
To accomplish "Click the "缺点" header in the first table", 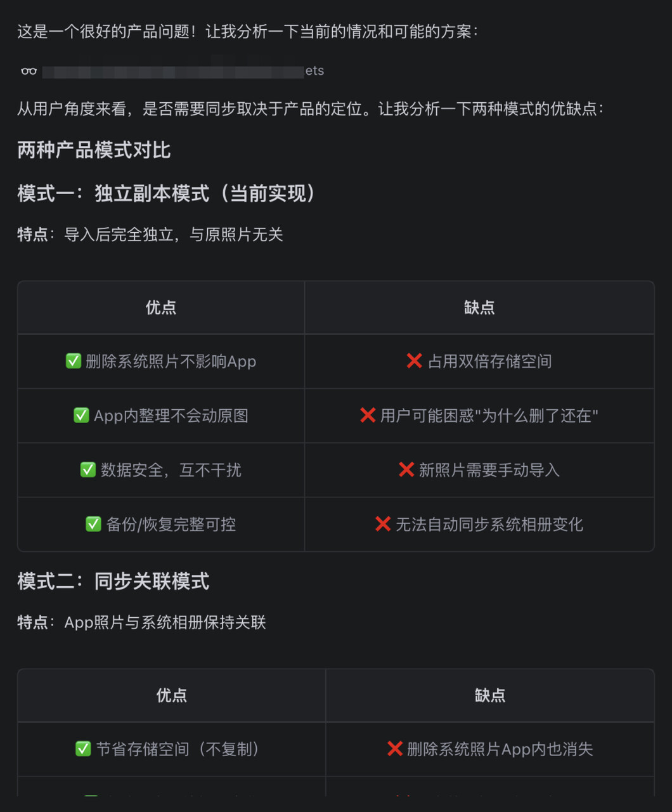I will [479, 308].
